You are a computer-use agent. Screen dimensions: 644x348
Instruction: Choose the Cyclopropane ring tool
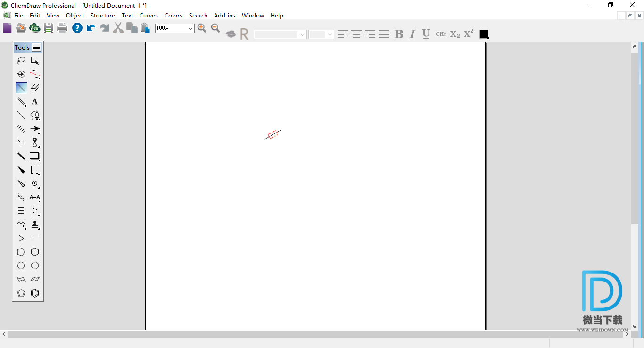(21, 239)
